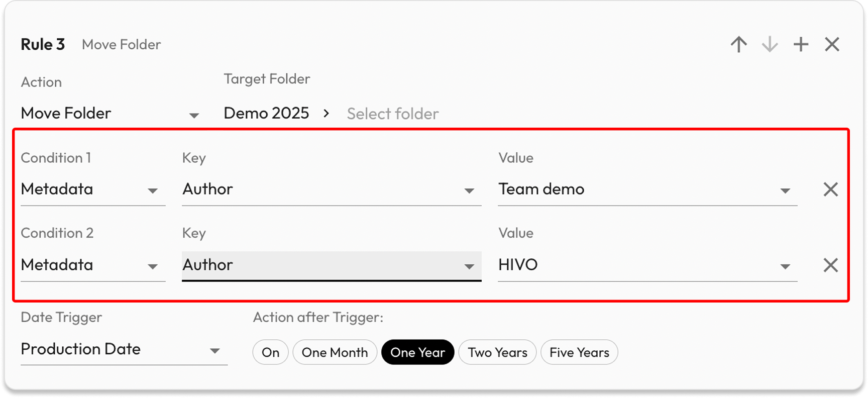Click the chevron after Demo 2025
Image resolution: width=868 pixels, height=398 pixels.
click(x=327, y=114)
